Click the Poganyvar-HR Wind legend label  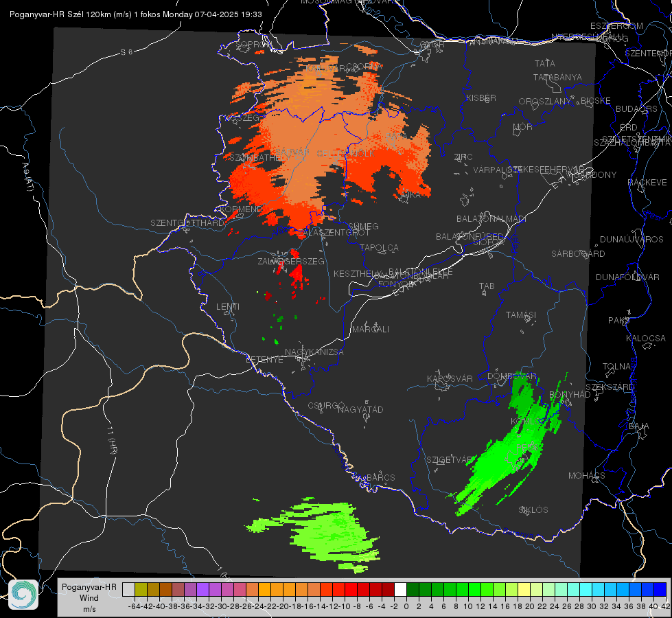(x=89, y=597)
